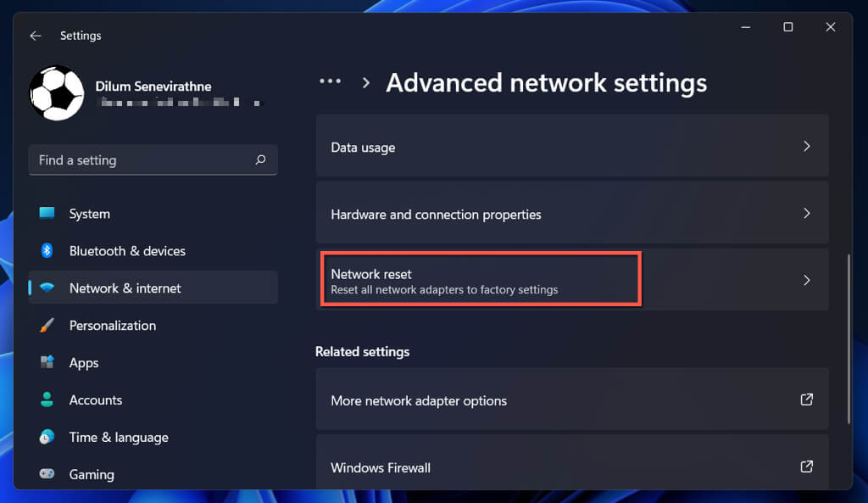This screenshot has height=503, width=868.
Task: Open breadcrumb ellipsis menu
Action: 330,82
